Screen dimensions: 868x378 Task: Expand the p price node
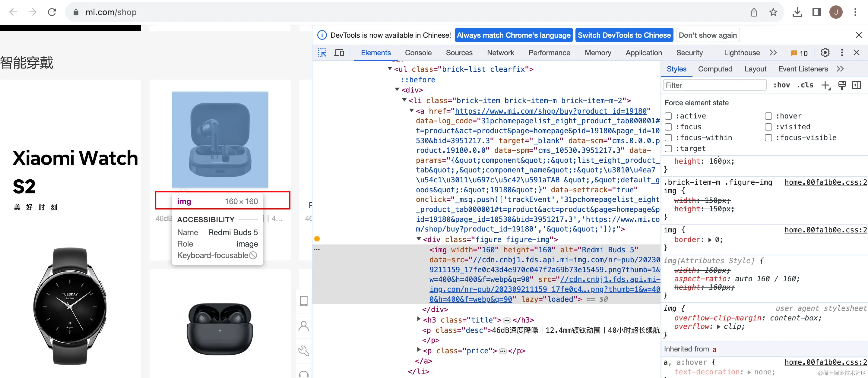pyautogui.click(x=419, y=350)
